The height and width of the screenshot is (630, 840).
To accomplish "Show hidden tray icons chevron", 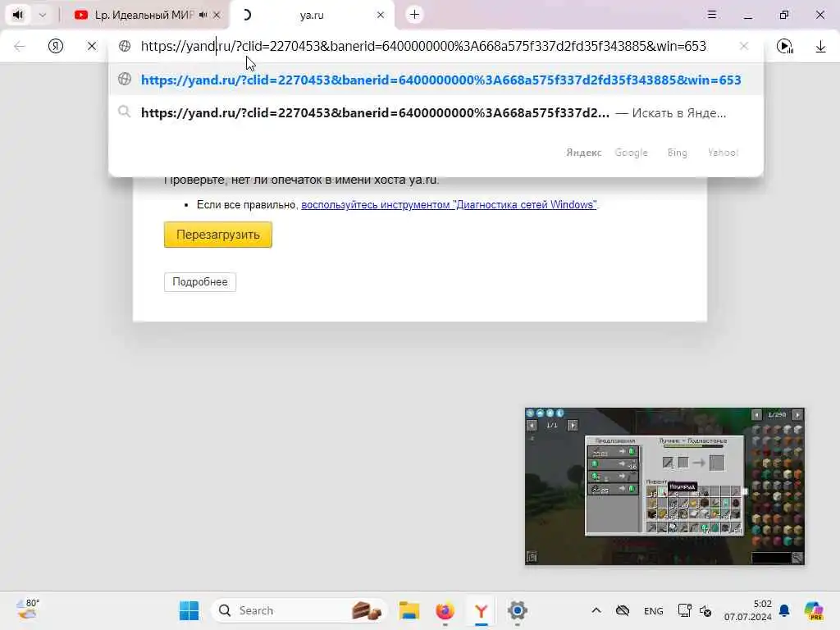I will click(x=596, y=610).
